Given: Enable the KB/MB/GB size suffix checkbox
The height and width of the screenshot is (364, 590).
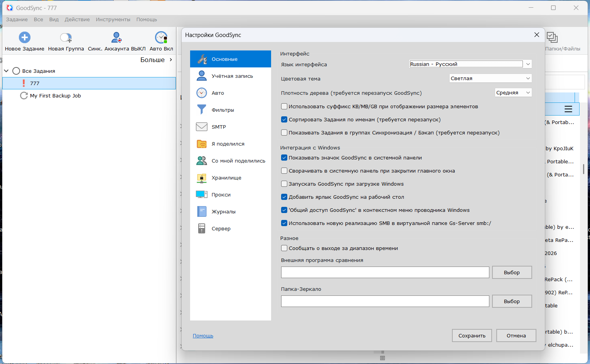Looking at the screenshot, I should click(x=284, y=106).
